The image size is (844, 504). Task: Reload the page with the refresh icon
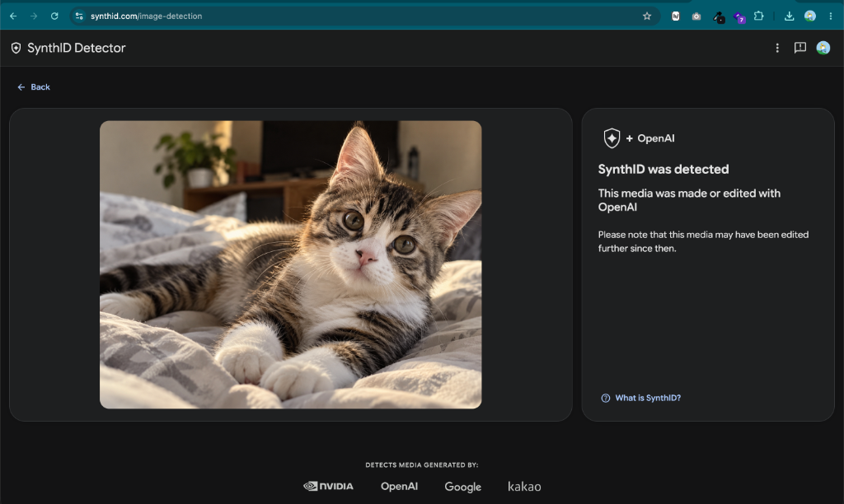tap(54, 16)
